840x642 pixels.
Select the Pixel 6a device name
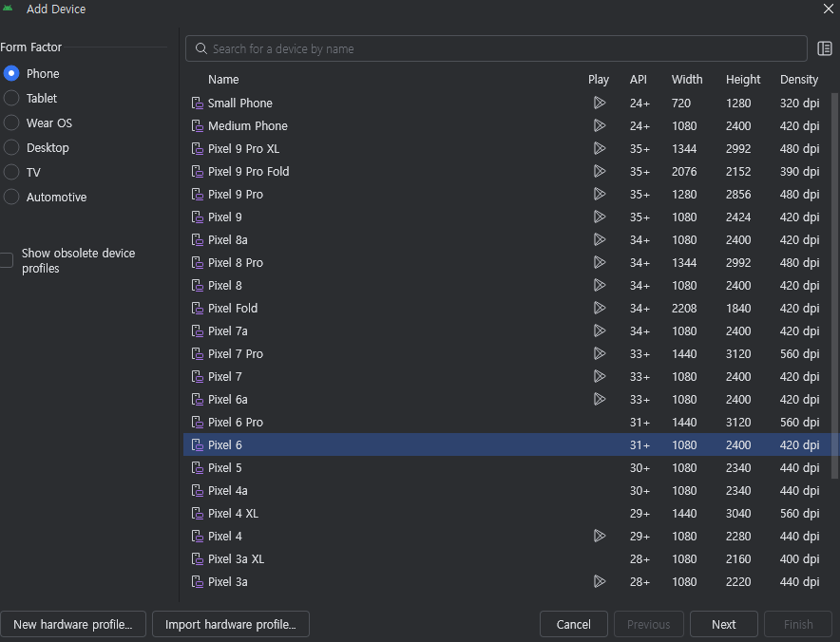228,399
